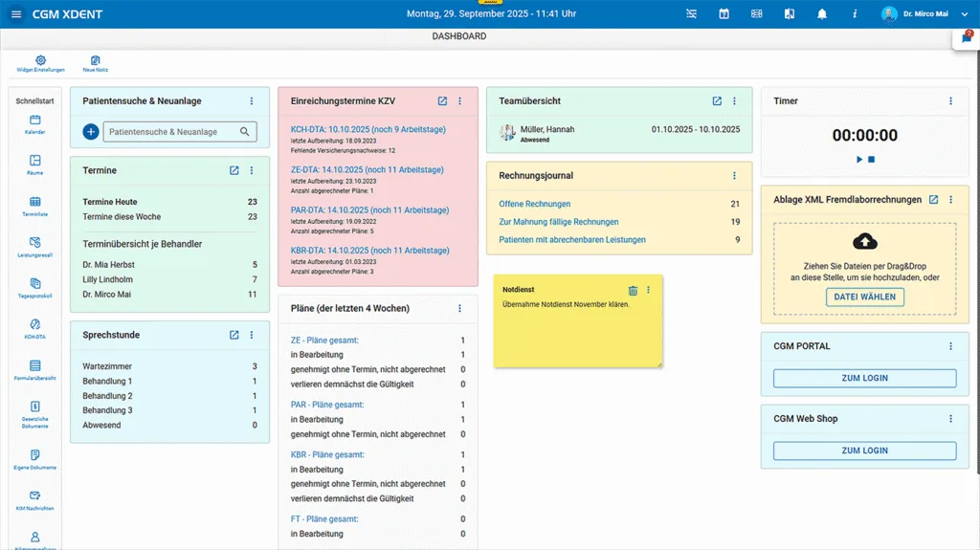Expand the Dr. Mirco Mai user dropdown
Viewport: 980px width, 550px height.
964,14
